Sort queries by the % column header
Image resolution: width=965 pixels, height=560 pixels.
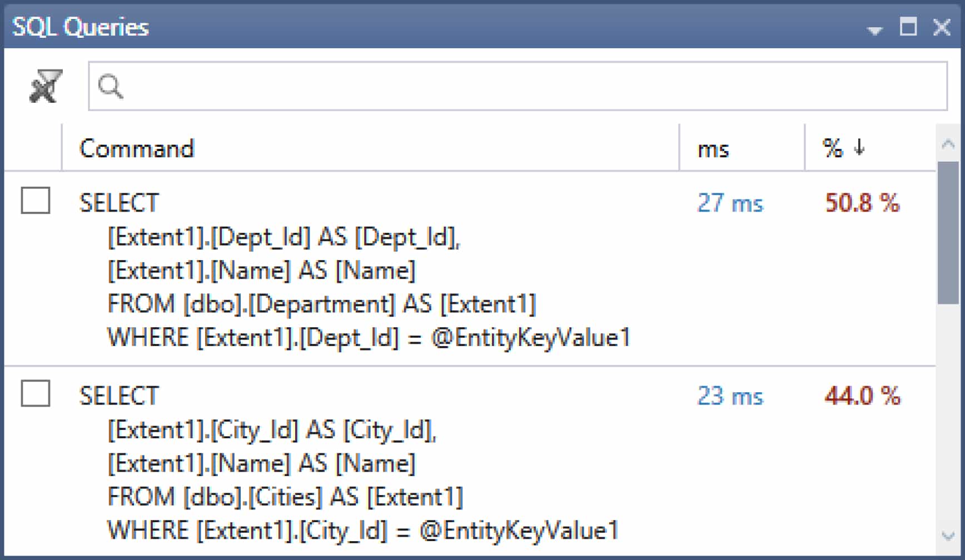coord(832,148)
